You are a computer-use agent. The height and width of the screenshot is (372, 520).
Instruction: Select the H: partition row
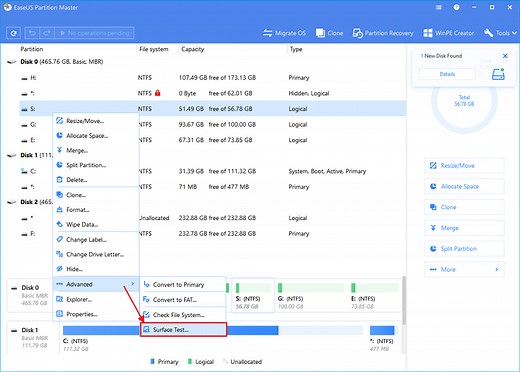[213, 78]
